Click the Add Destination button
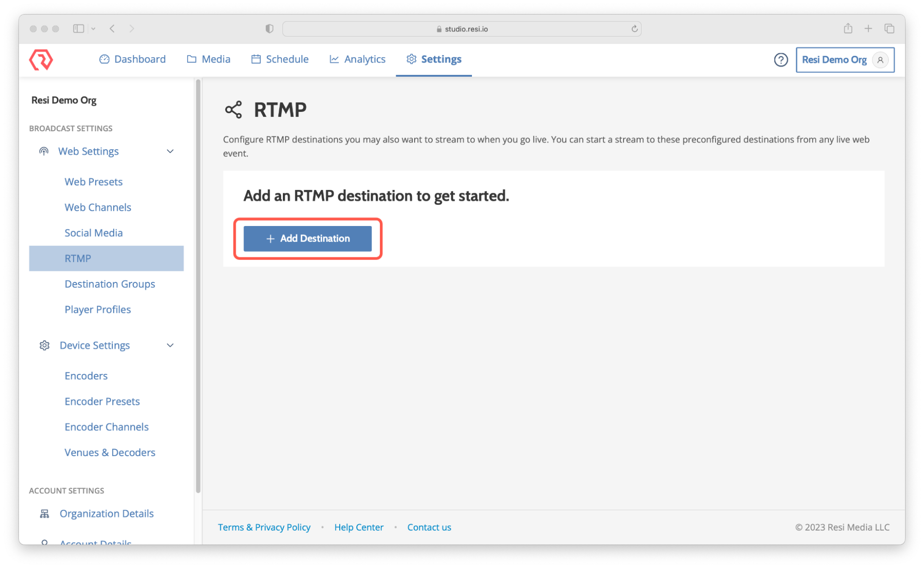Screen dimensions: 924x568 tap(308, 238)
